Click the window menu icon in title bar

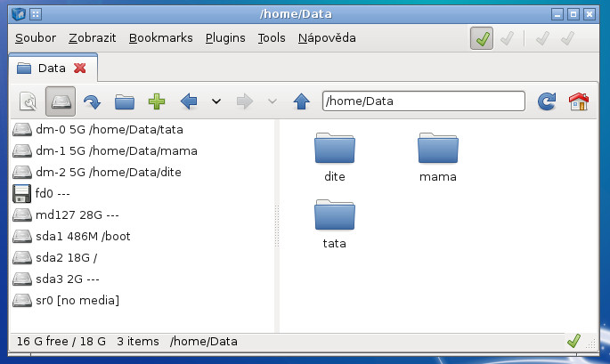[x=19, y=15]
